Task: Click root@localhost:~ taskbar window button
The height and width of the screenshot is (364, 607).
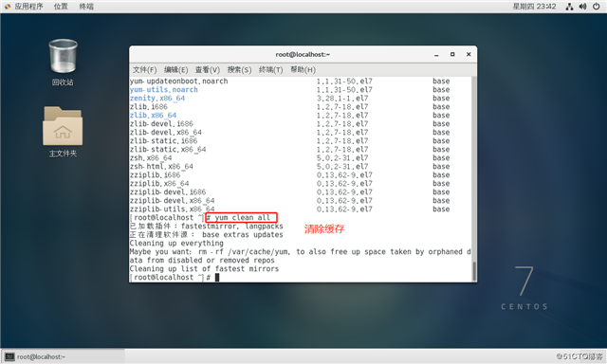Action: [64, 356]
